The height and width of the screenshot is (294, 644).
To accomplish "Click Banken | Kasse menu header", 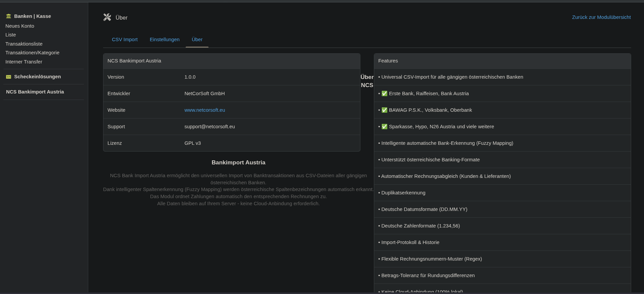I will click(32, 16).
